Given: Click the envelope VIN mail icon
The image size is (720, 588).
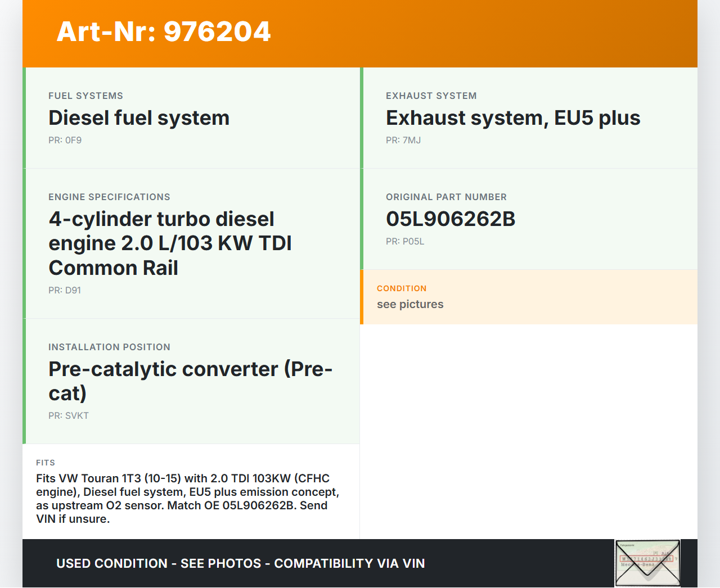Looking at the screenshot, I should coord(647,563).
